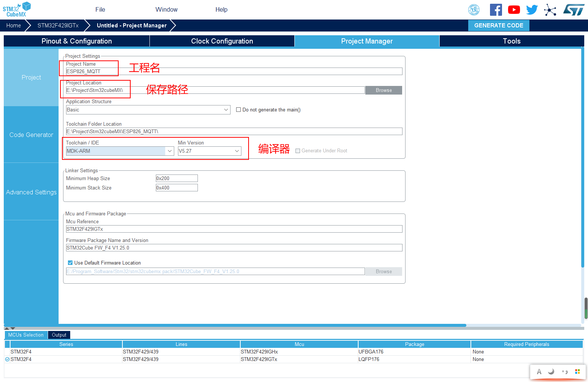Click the Minimum Stack Size field
The image size is (588, 382).
point(177,188)
